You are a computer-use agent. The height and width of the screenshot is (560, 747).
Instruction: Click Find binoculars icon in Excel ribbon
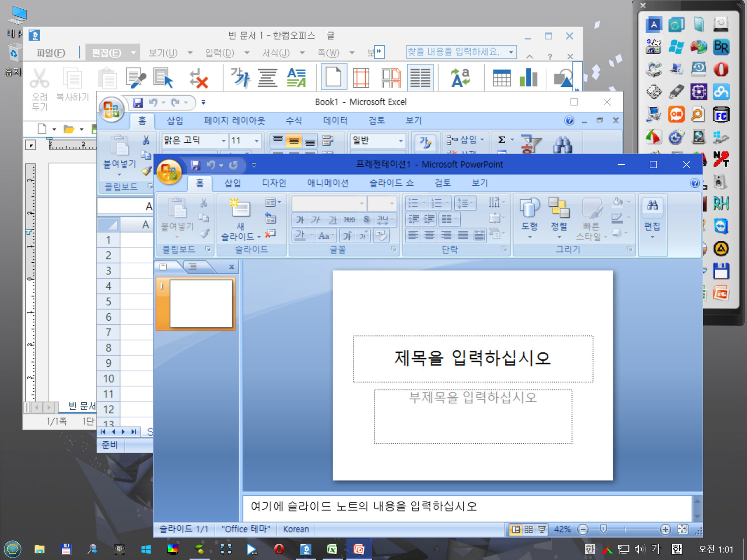tap(563, 144)
